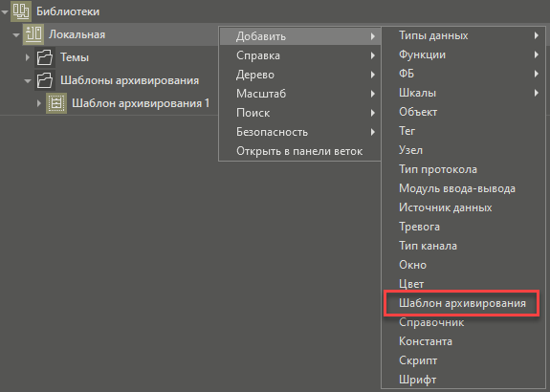Open the Поиск context menu entry
This screenshot has height=392, width=550.
[x=300, y=113]
